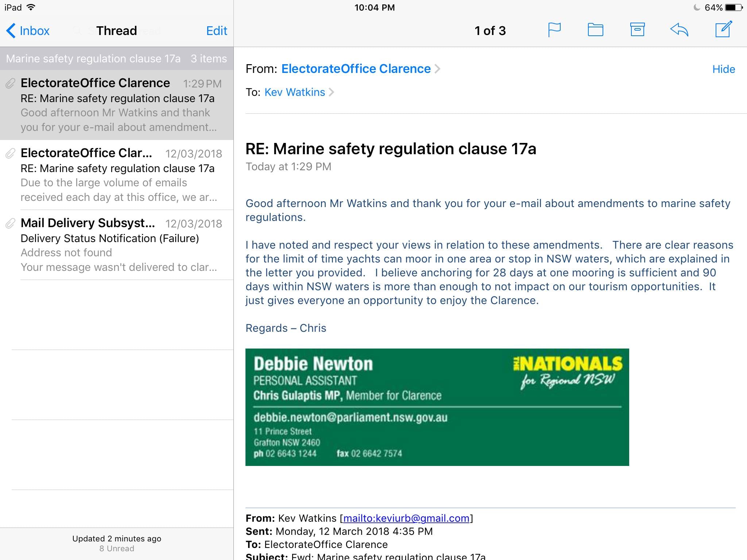Expand the ElectorateOffice Clarence sender chevron
This screenshot has width=747, height=560.
tap(437, 69)
